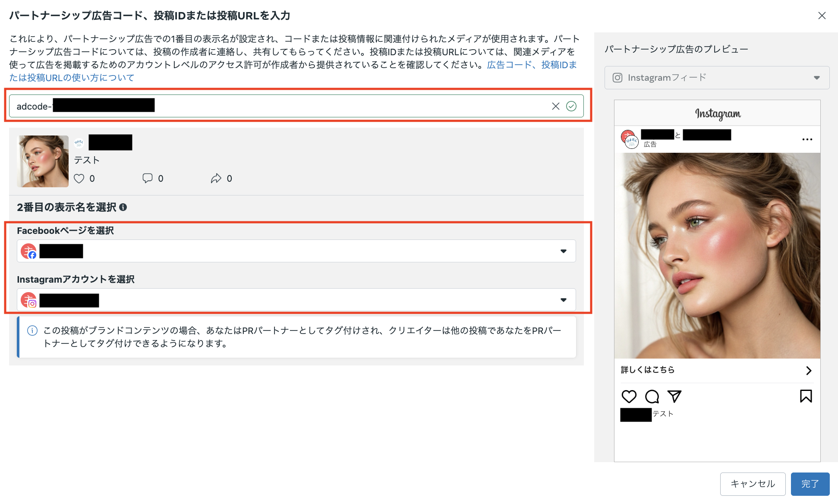Click the 広告 label in preview header

(x=650, y=145)
